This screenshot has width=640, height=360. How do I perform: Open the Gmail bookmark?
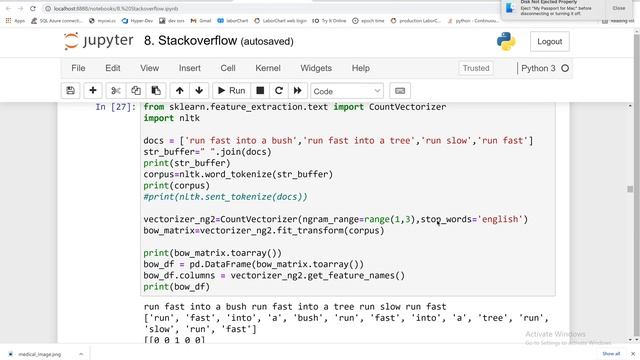(x=201, y=20)
